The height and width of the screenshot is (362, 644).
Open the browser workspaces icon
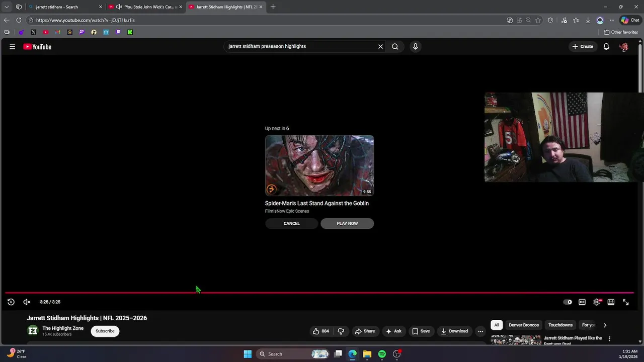[19, 7]
